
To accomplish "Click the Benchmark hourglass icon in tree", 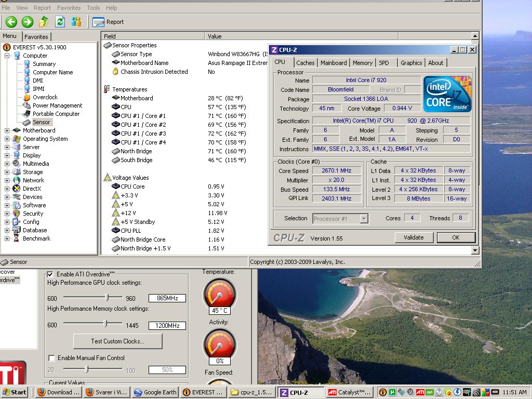I will (x=16, y=238).
